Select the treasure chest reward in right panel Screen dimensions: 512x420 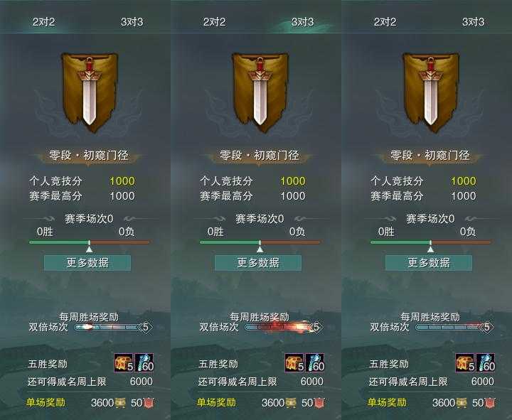pyautogui.click(x=465, y=362)
